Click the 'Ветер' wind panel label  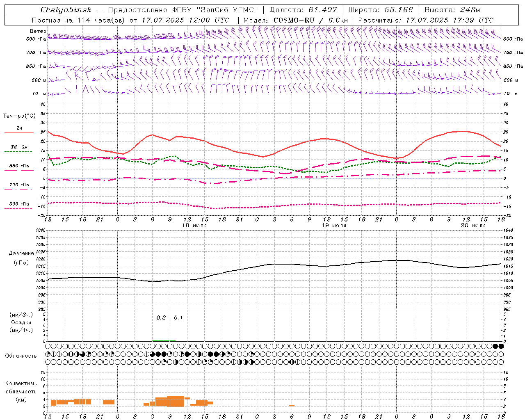click(x=38, y=31)
